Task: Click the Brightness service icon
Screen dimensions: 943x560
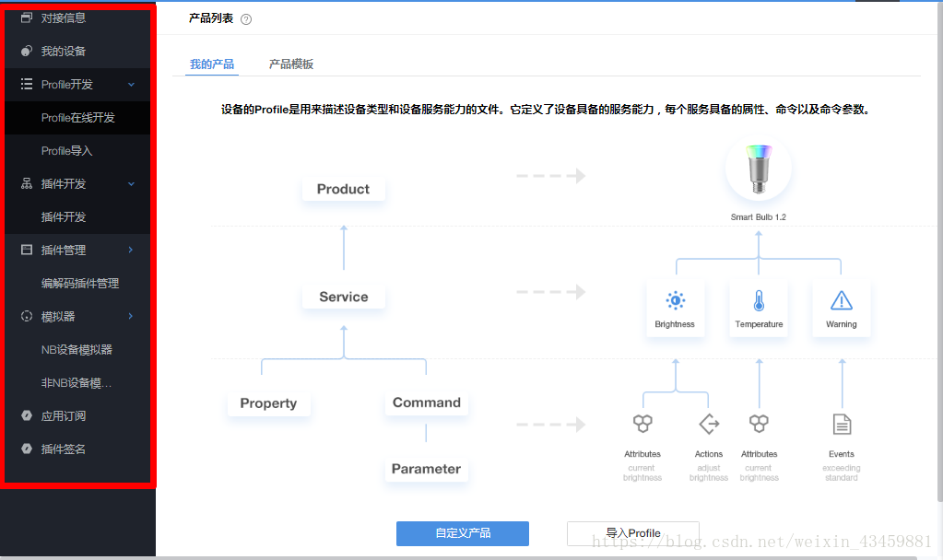Action: [x=675, y=299]
